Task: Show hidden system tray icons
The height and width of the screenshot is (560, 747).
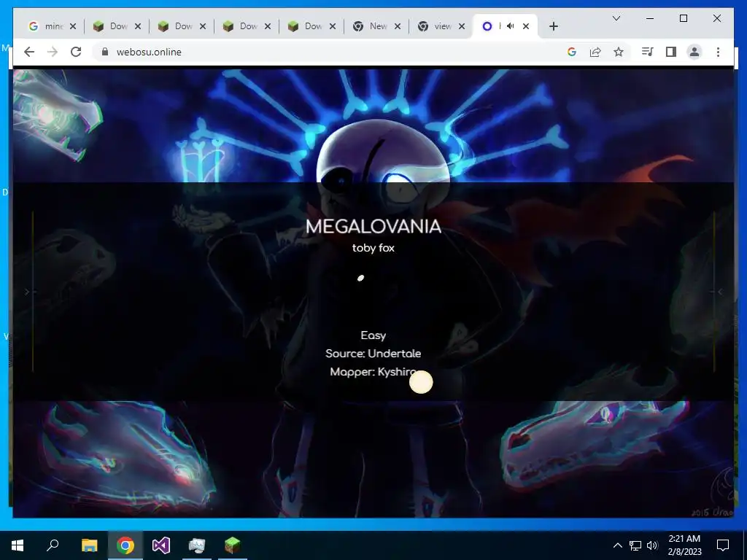Action: point(617,545)
